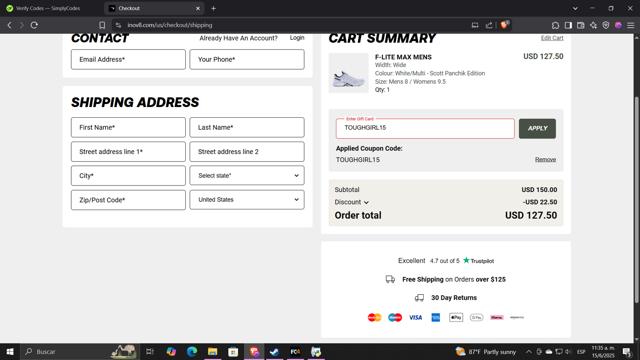
Task: Click the Edit Cart link
Action: coord(552,38)
